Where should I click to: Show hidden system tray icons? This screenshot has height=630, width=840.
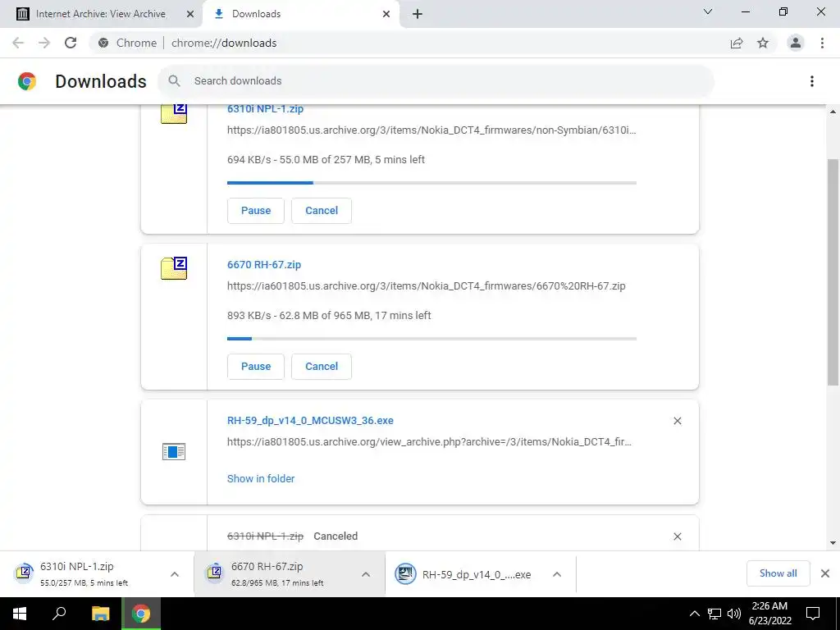(x=694, y=614)
